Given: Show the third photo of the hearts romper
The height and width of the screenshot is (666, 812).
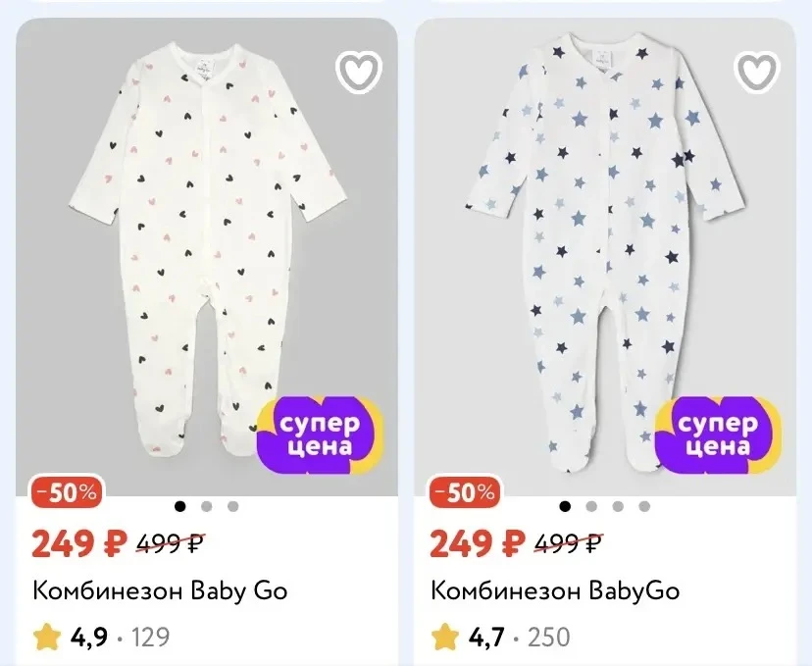Looking at the screenshot, I should click(x=233, y=506).
